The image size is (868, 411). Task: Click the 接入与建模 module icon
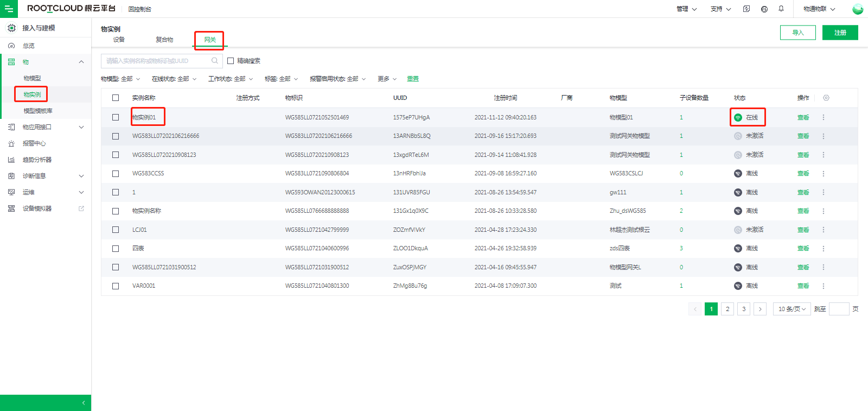[x=11, y=28]
